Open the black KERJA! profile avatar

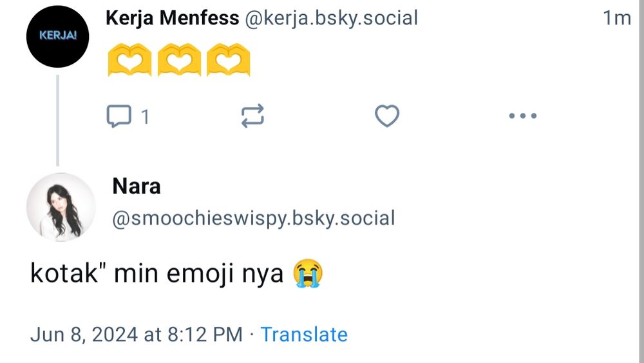(x=57, y=36)
